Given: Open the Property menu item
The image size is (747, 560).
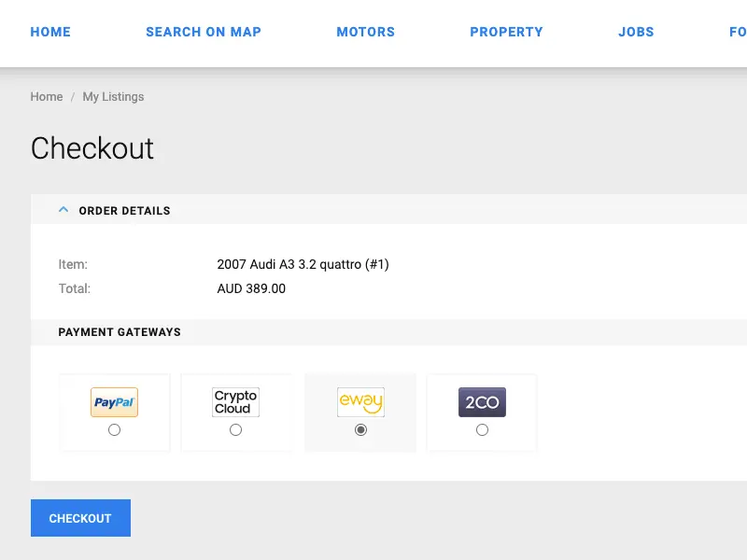Looking at the screenshot, I should pos(506,32).
